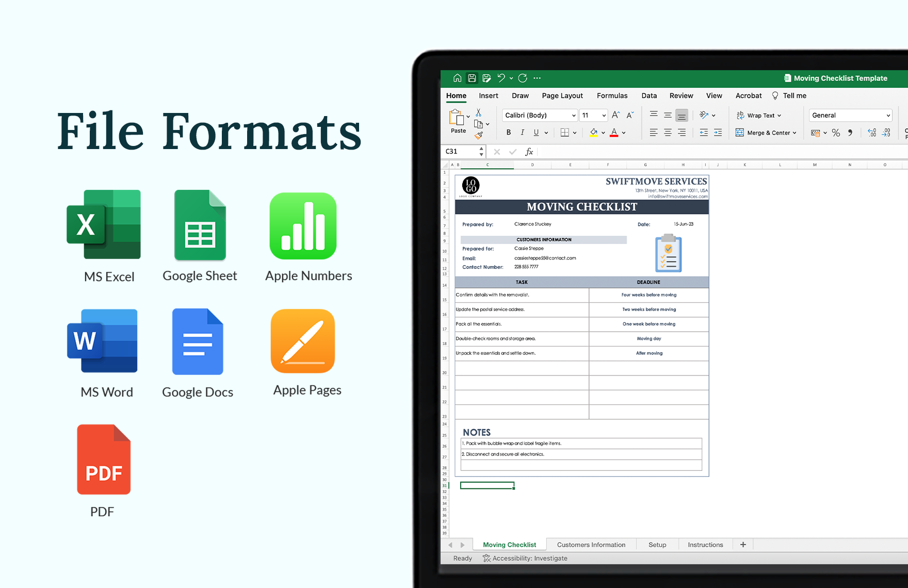This screenshot has width=908, height=588.
Task: Click the Increase Decimal icon
Action: click(x=872, y=133)
